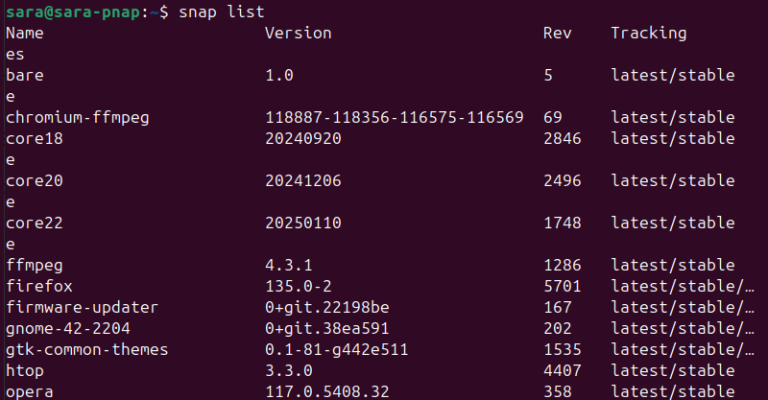This screenshot has height=400, width=768.
Task: Click the Rev column header
Action: pos(556,33)
